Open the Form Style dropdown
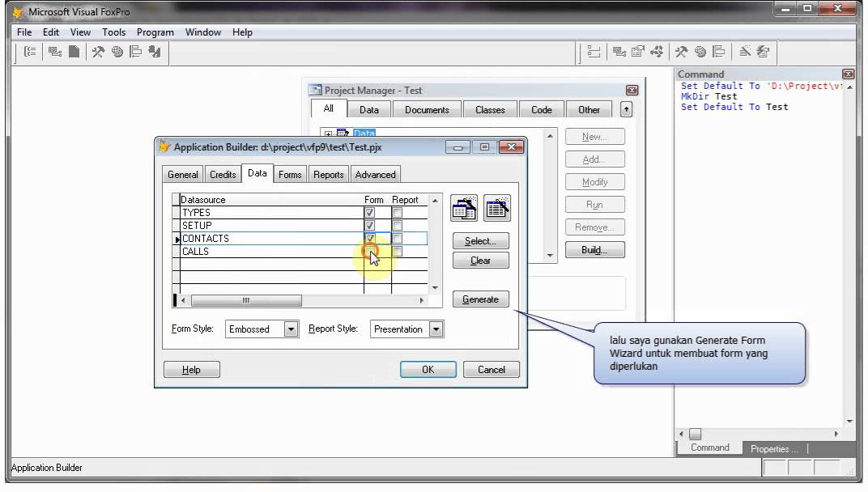 click(291, 329)
